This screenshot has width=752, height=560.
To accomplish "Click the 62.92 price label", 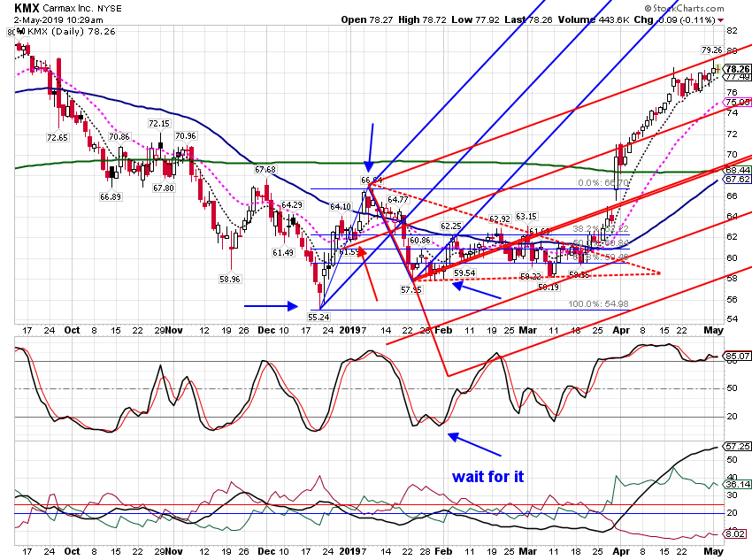I will 500,219.
